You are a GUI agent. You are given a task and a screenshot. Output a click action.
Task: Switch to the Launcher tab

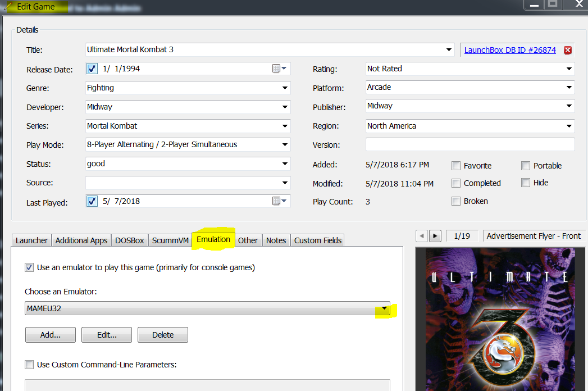click(31, 240)
